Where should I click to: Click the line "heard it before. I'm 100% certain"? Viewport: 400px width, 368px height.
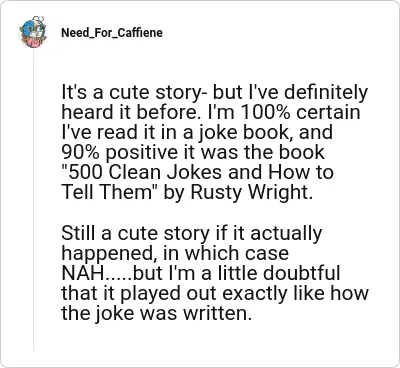point(211,112)
